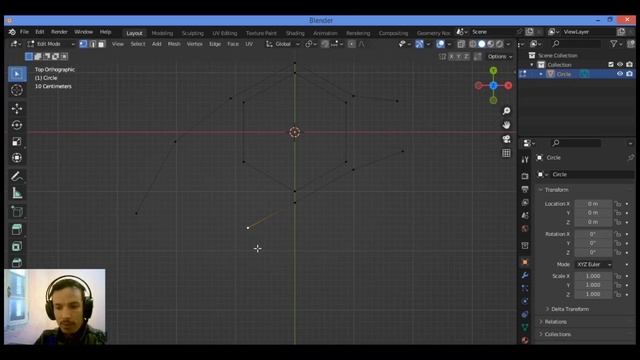
Task: Select the Move tool
Action: [17, 108]
